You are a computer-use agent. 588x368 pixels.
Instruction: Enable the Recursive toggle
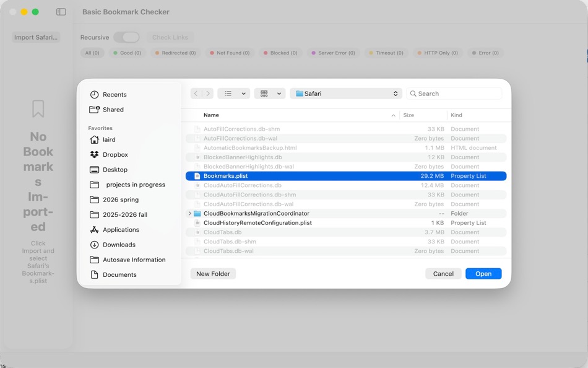127,37
